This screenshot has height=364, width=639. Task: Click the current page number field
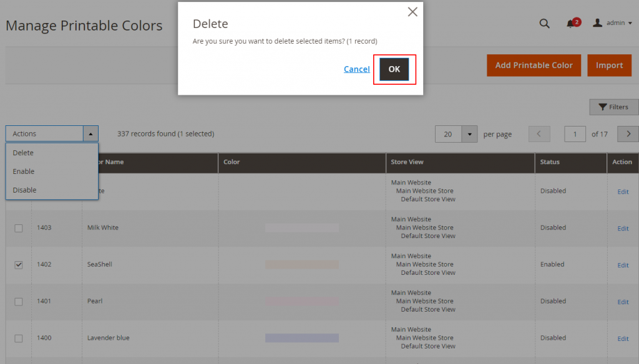tap(575, 134)
